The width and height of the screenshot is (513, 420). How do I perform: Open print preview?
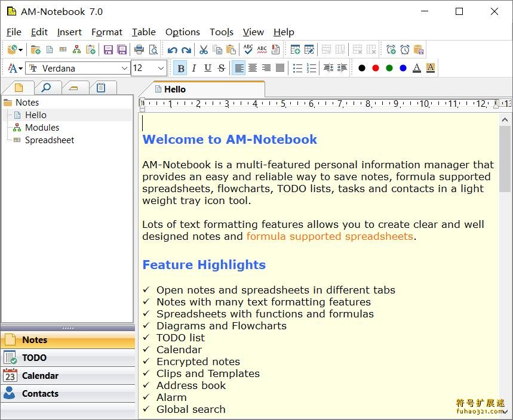click(x=153, y=50)
